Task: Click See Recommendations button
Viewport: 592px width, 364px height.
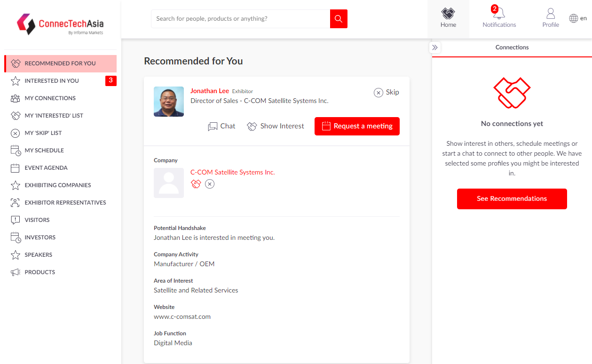Action: coord(512,199)
